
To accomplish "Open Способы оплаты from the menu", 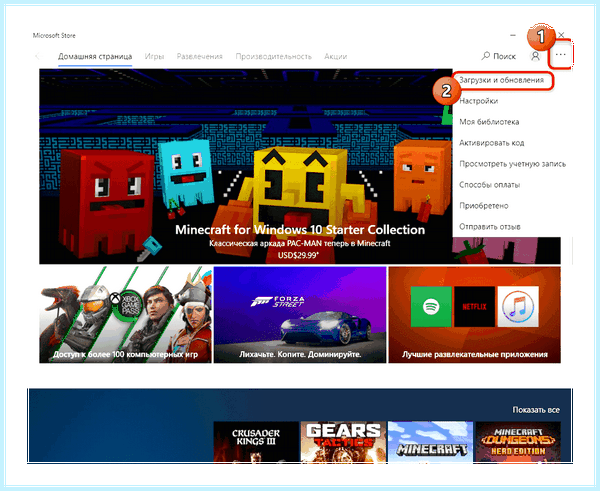I will [489, 185].
